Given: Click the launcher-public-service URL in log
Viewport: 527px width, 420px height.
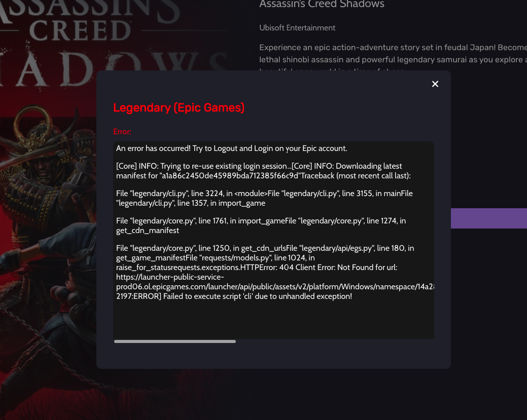Looking at the screenshot, I should point(275,282).
